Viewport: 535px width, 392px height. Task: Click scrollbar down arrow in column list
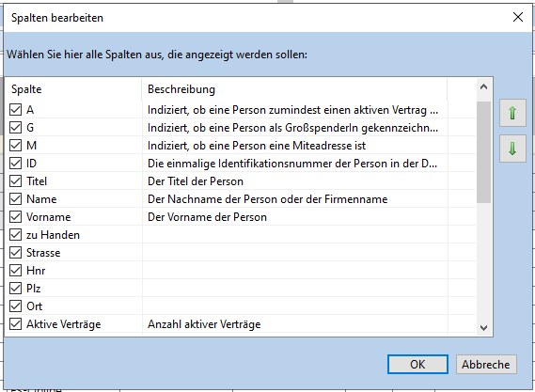click(483, 328)
